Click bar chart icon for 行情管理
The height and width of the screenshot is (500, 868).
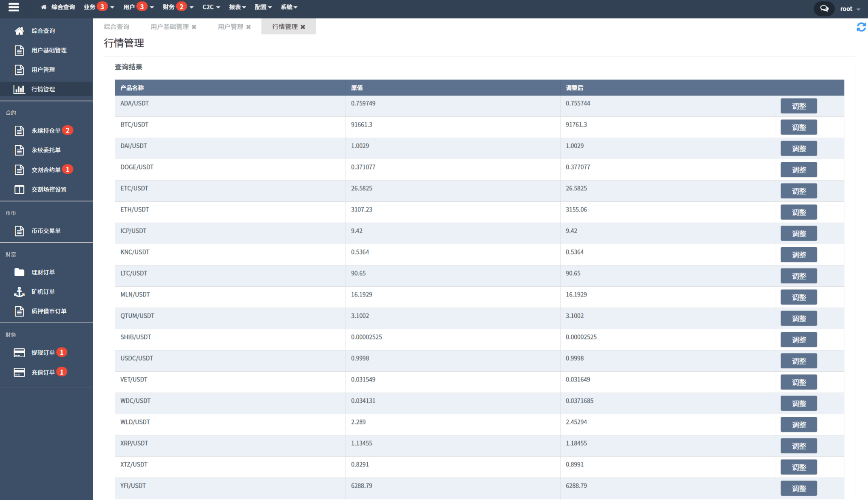19,89
